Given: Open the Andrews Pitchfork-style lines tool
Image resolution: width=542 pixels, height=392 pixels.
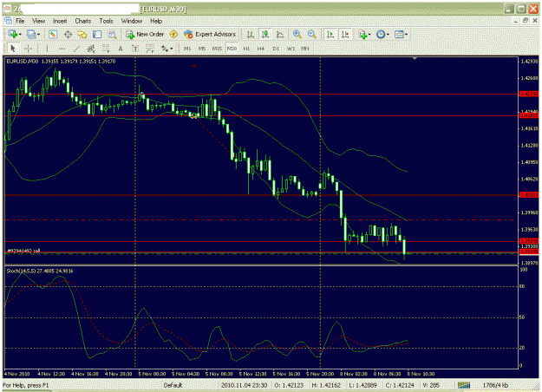Looking at the screenshot, I should 150,49.
